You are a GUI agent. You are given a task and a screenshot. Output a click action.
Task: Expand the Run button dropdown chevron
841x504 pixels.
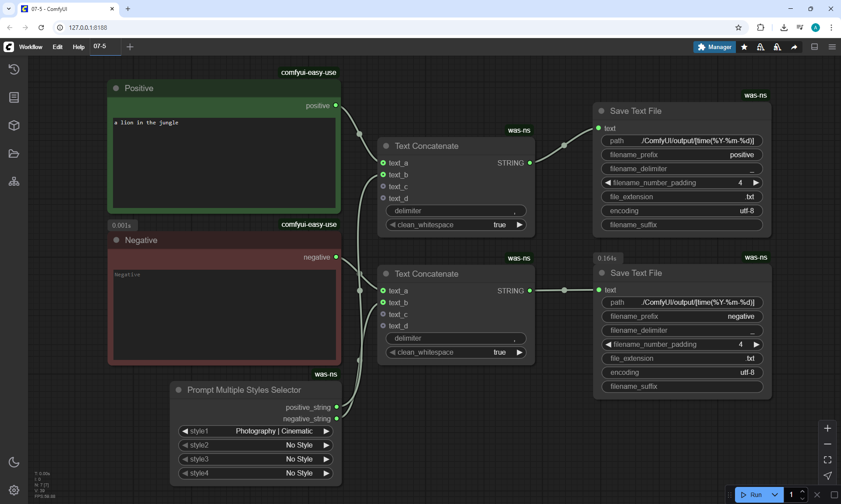(775, 495)
